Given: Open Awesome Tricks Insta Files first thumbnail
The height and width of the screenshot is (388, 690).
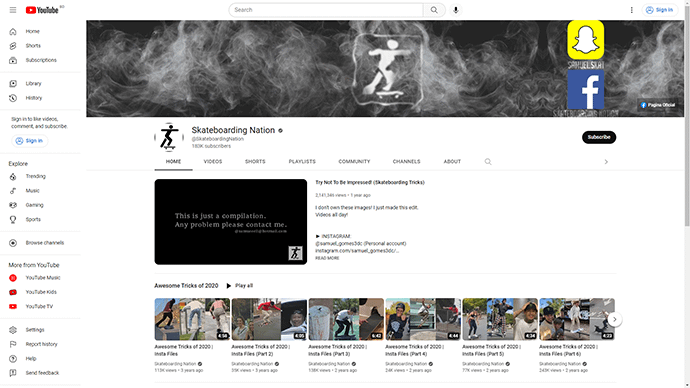Looking at the screenshot, I should (192, 319).
